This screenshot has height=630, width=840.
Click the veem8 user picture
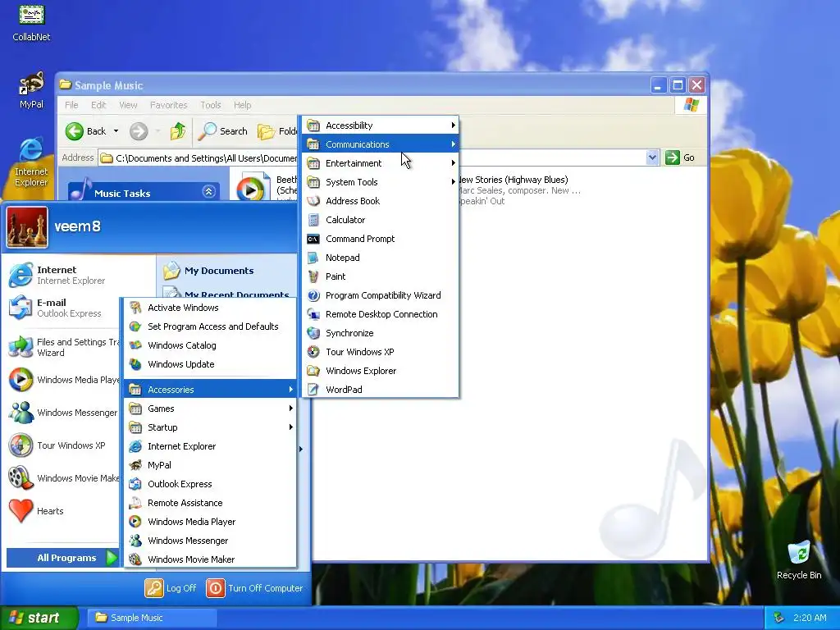pyautogui.click(x=27, y=228)
